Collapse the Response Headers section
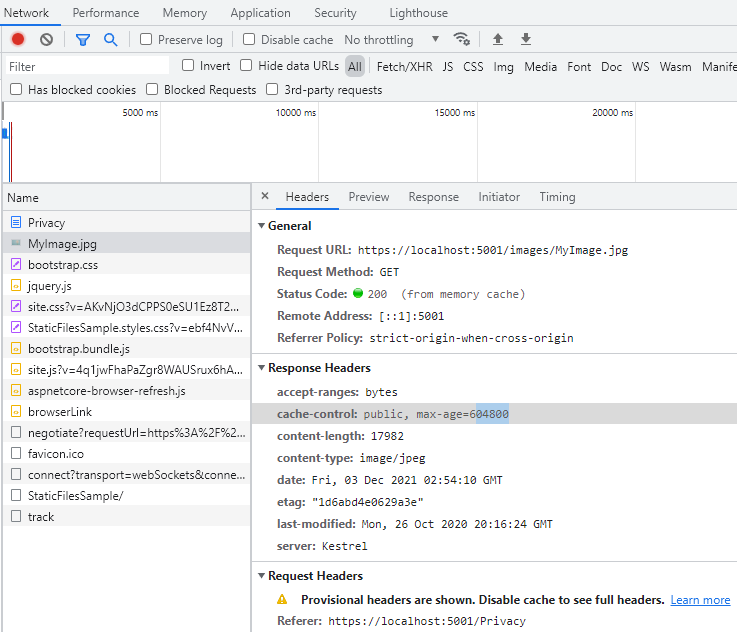The height and width of the screenshot is (632, 737). (x=261, y=367)
